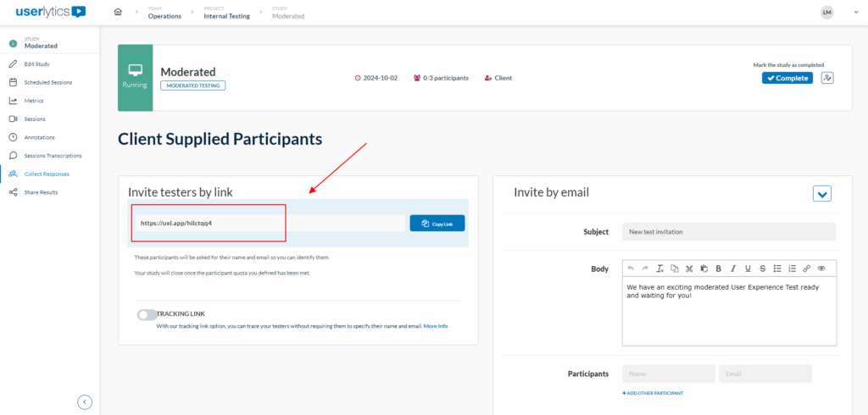Collapse the left sidebar with the chevron
Image resolution: width=868 pixels, height=415 pixels.
(85, 401)
